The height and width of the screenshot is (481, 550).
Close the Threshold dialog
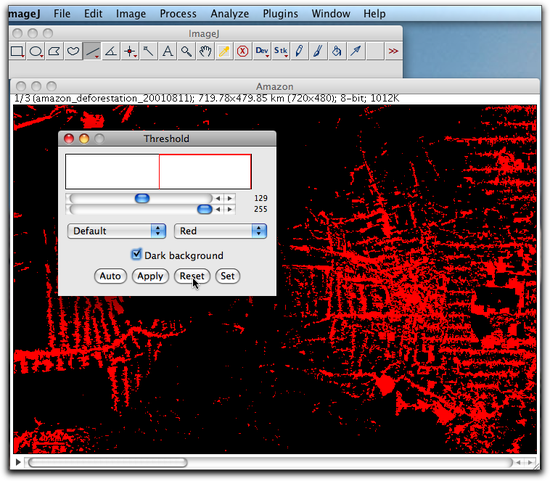69,139
